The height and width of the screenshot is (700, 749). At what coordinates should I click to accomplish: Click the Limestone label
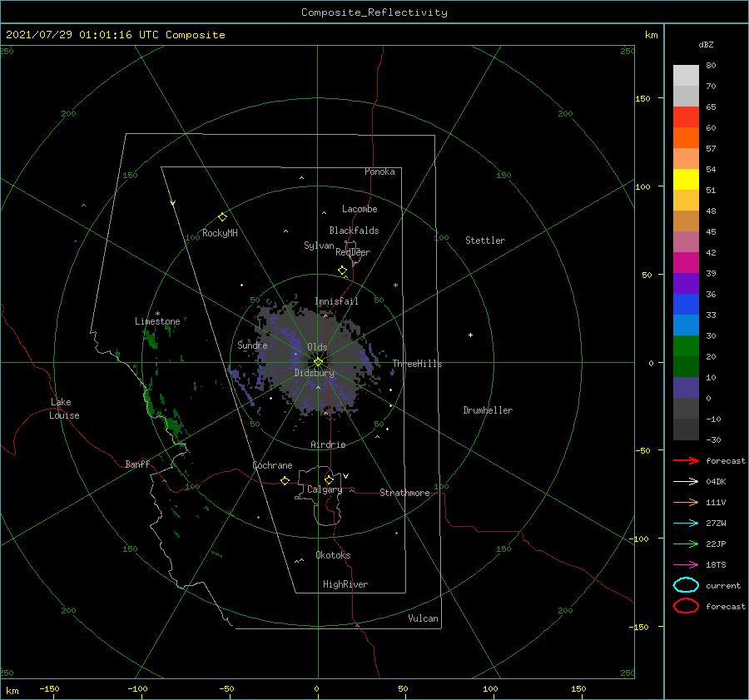157,321
